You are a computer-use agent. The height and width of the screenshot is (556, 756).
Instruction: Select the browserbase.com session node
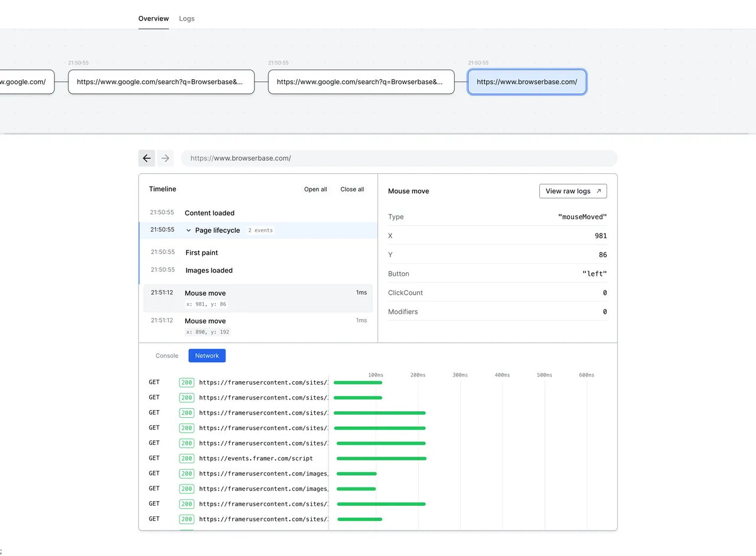(527, 82)
